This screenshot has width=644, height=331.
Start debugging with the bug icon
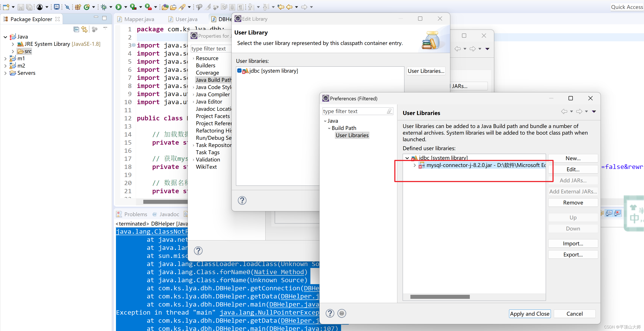104,7
